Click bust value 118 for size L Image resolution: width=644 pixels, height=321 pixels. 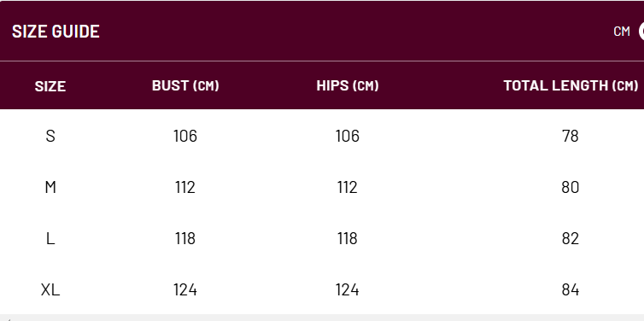click(185, 238)
